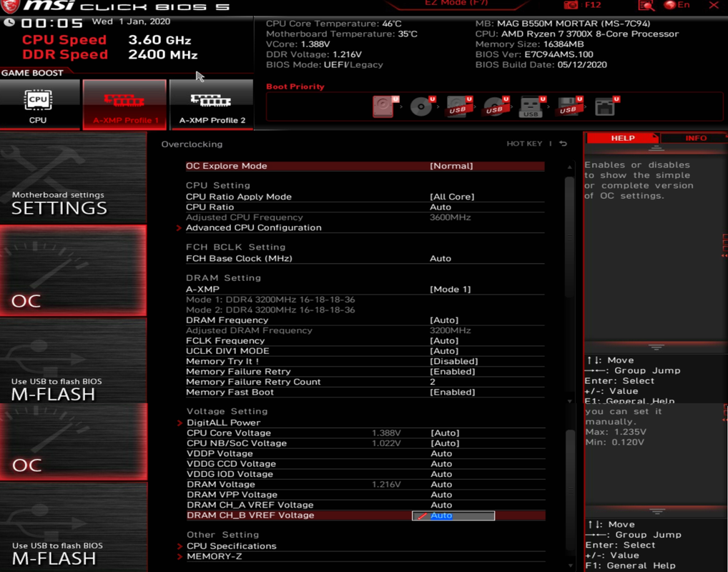Click DRAM Voltage Auto field

441,484
